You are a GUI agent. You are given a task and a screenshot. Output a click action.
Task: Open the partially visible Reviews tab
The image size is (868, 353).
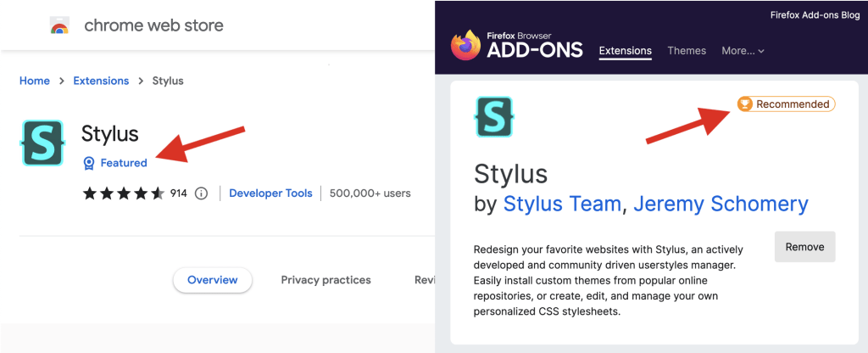coord(424,280)
